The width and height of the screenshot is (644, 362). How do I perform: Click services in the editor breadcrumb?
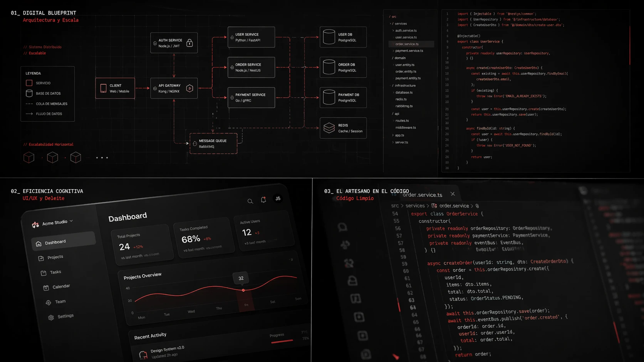pos(415,205)
